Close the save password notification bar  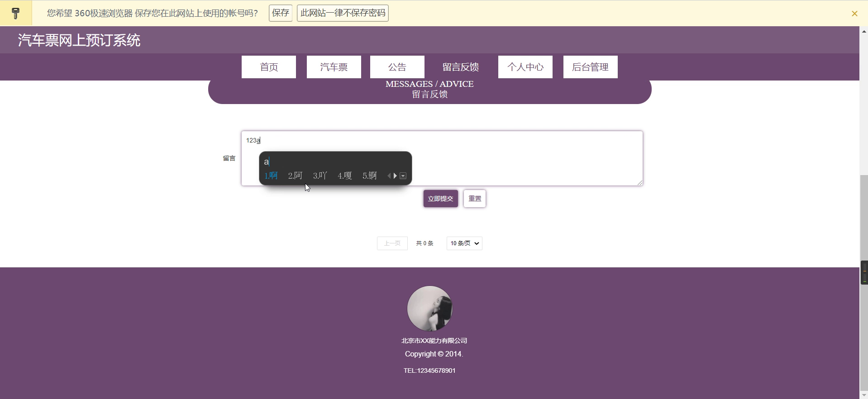pos(854,14)
